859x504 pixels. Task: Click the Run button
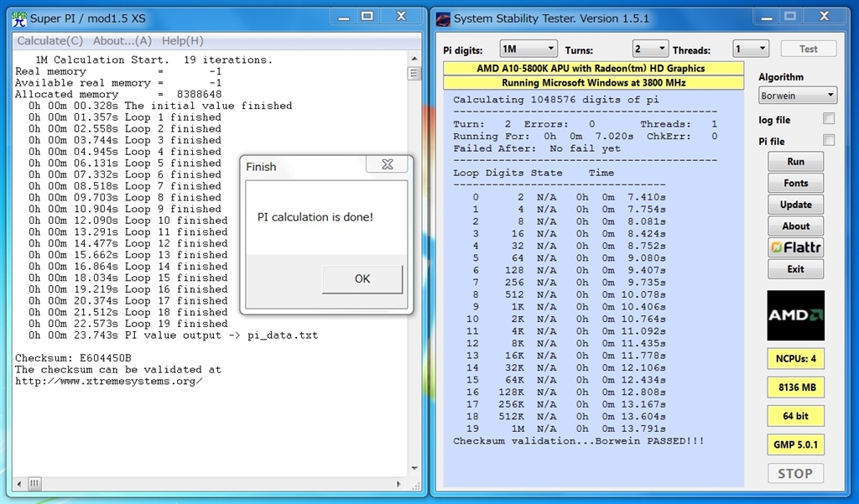point(795,162)
